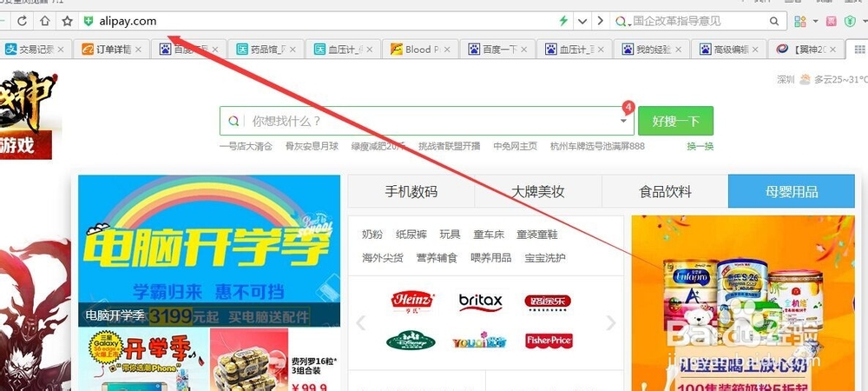Open the baby milk powder advertisement banner
Screen dimensions: 868x391
743,303
